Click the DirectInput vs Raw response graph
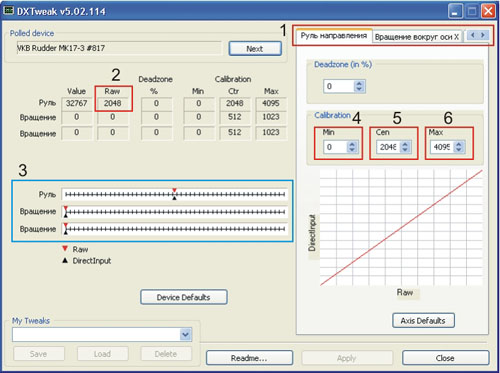This screenshot has height=373, width=500. 401,228
